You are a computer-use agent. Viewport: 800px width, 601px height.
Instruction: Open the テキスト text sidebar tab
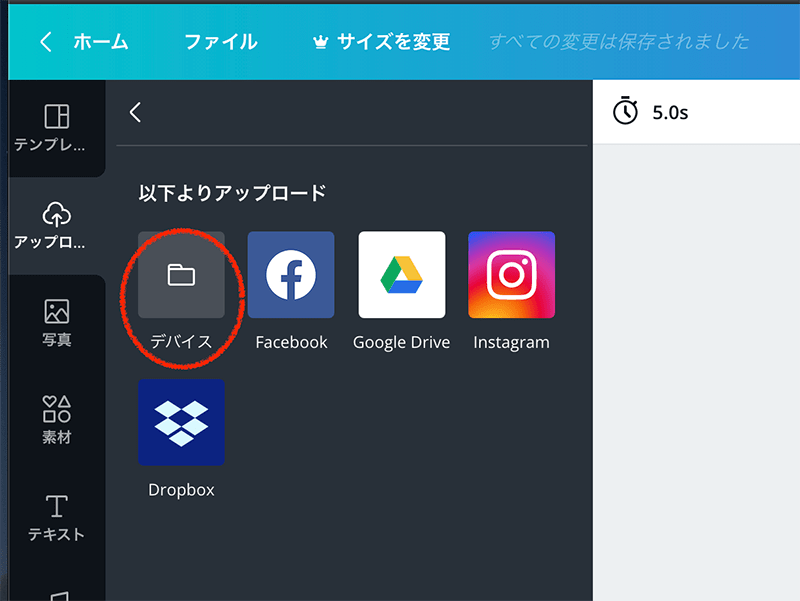coord(56,517)
